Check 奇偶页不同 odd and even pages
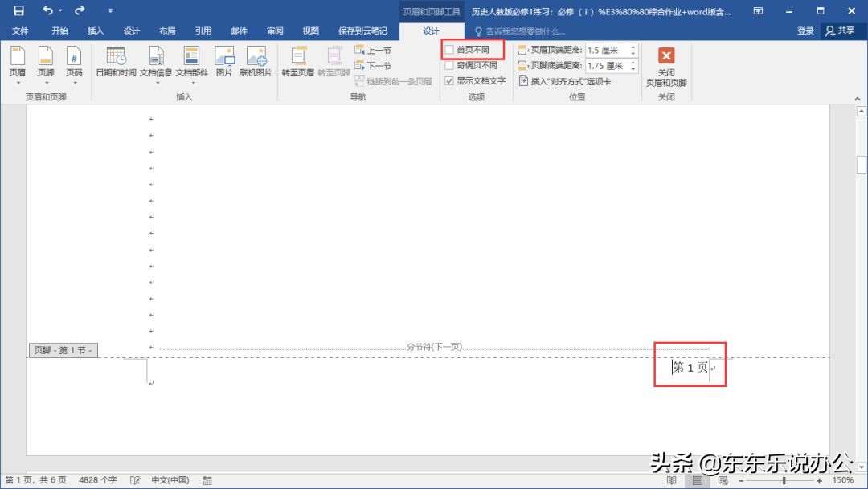The height and width of the screenshot is (489, 868). coord(448,65)
